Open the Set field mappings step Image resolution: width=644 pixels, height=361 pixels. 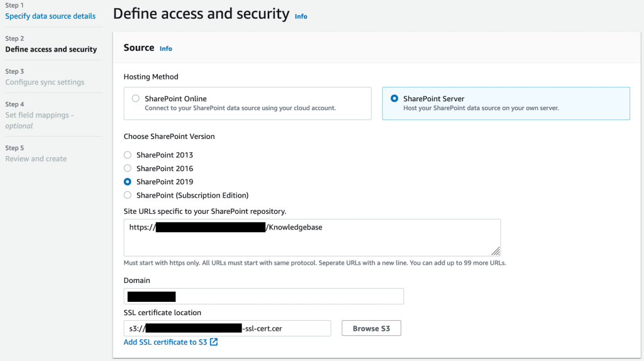tap(40, 115)
